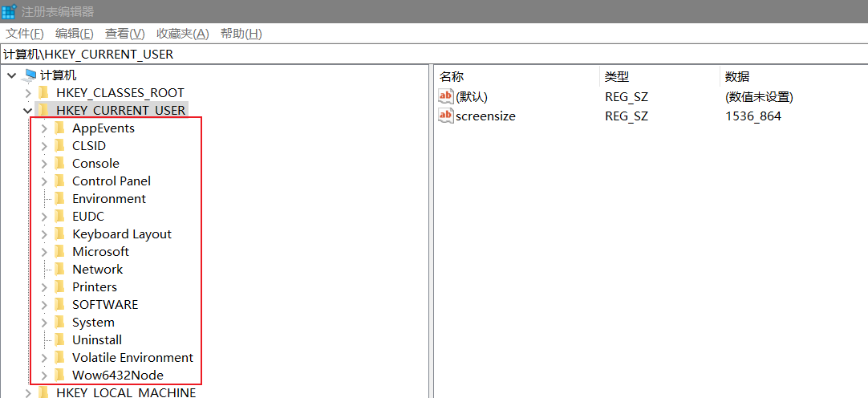Select the Uninstall key in tree
868x398 pixels.
click(x=96, y=340)
